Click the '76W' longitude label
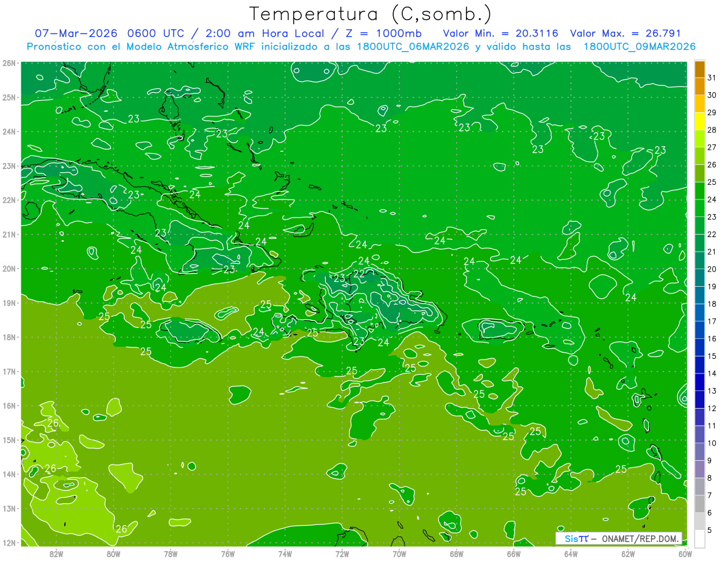This screenshot has height=562, width=728. 227,554
